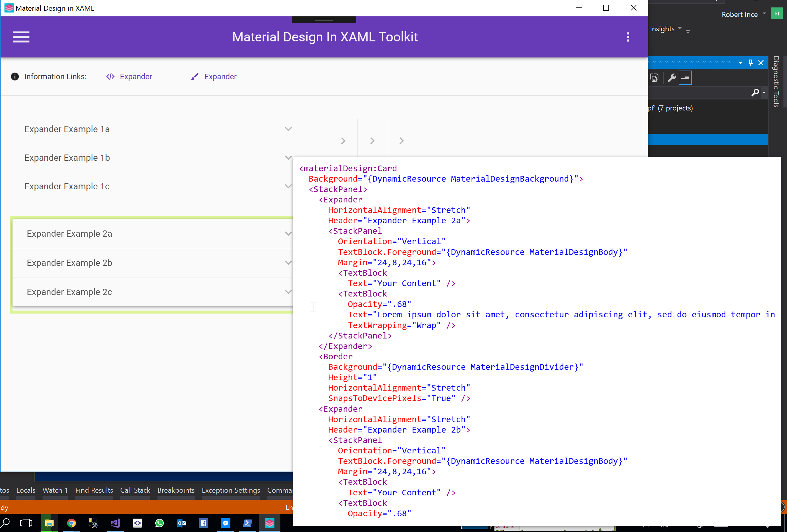Click the info icon next to Information Links
Screen dimensions: 787x532
coord(15,77)
